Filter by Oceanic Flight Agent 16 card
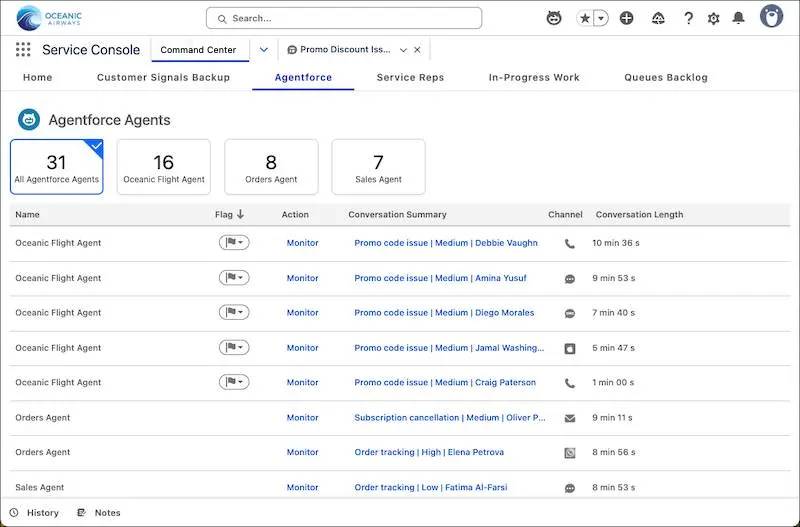Viewport: 800px width, 527px height. pyautogui.click(x=164, y=167)
